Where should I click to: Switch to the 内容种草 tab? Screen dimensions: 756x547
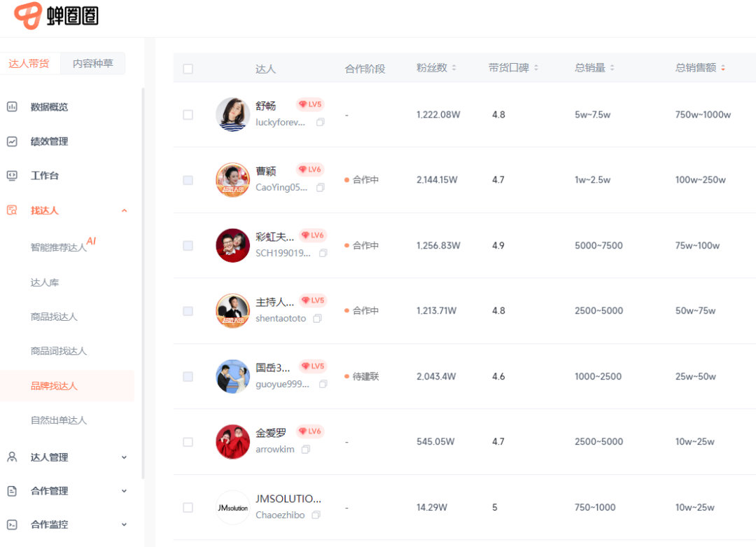[92, 63]
